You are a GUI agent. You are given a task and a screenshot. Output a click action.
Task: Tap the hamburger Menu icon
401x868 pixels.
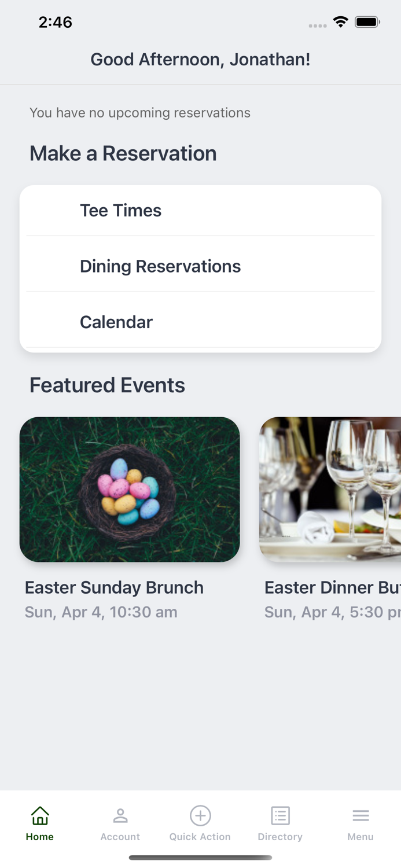click(360, 815)
